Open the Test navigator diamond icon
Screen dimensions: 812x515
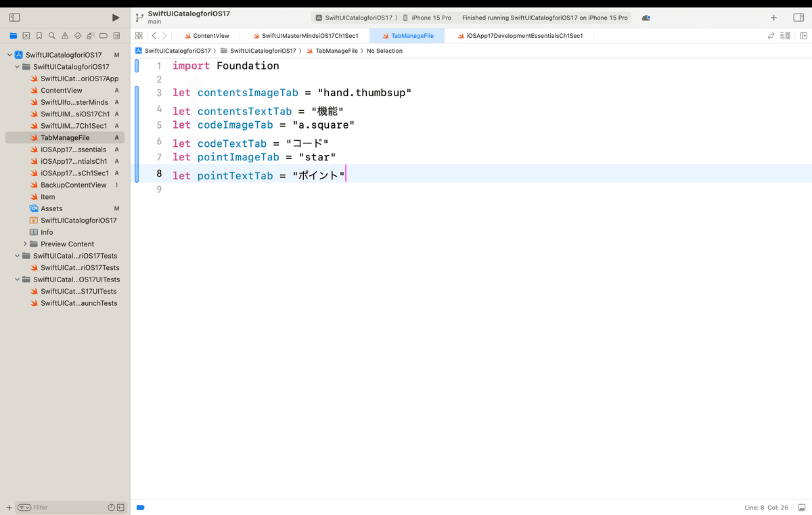click(78, 35)
